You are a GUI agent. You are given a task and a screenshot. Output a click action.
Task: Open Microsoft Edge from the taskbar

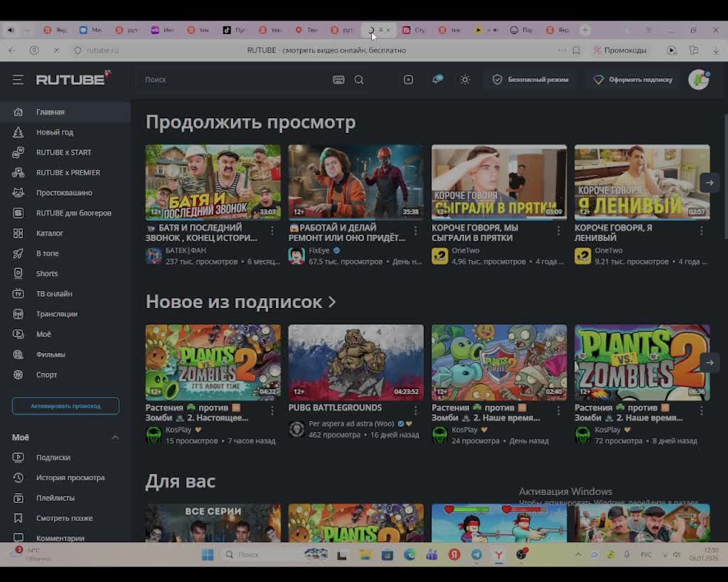[x=409, y=554]
